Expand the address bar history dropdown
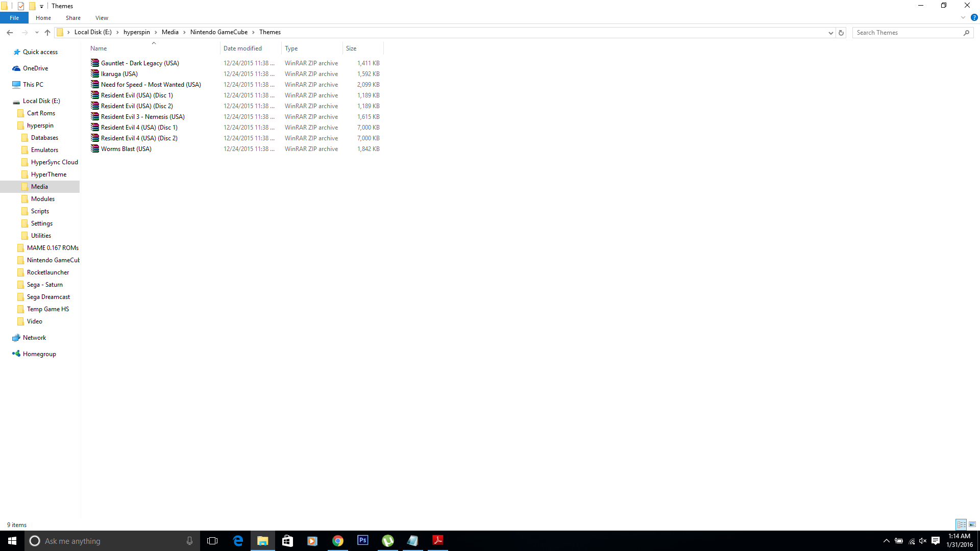The height and width of the screenshot is (551, 980). (830, 33)
